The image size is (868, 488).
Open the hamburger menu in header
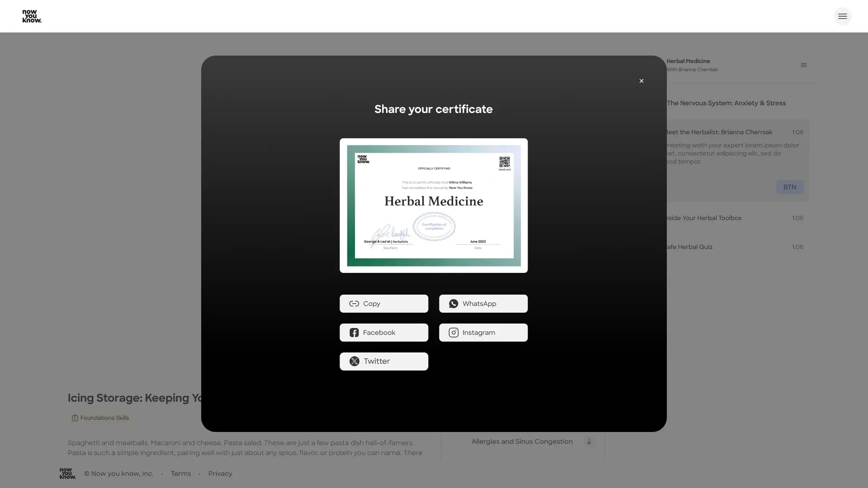coord(842,16)
